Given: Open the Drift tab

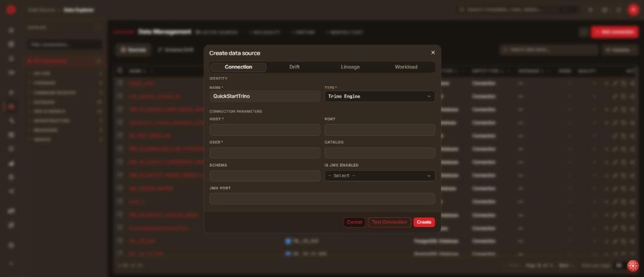Looking at the screenshot, I should (294, 67).
